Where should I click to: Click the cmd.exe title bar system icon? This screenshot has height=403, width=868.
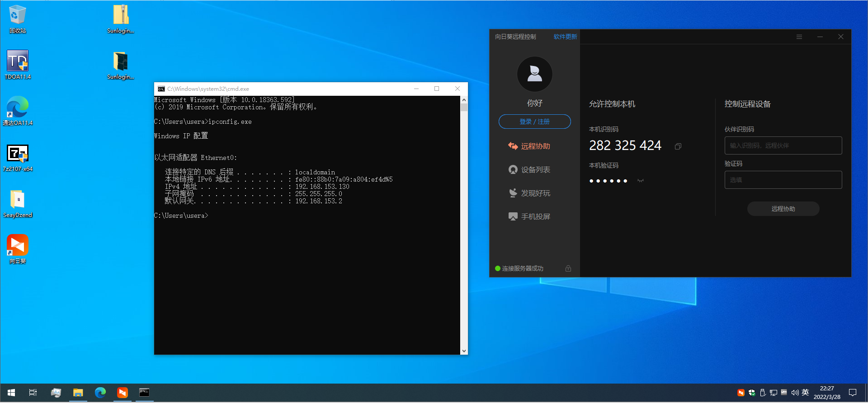161,89
